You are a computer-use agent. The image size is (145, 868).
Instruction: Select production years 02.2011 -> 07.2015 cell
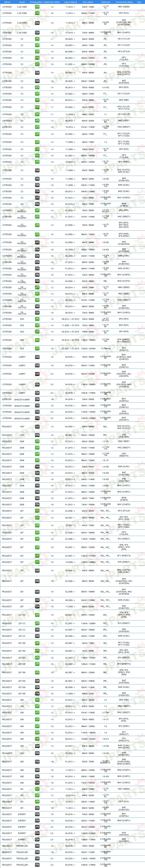(70, 349)
